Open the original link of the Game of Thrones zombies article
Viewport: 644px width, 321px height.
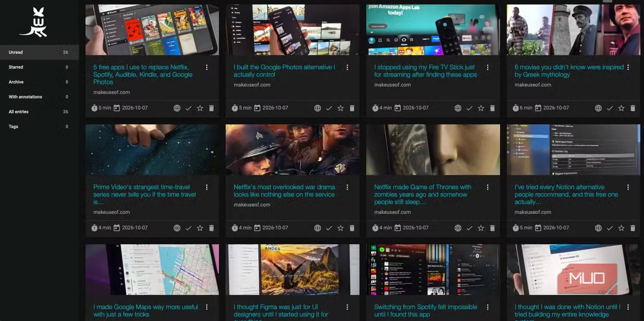click(458, 228)
